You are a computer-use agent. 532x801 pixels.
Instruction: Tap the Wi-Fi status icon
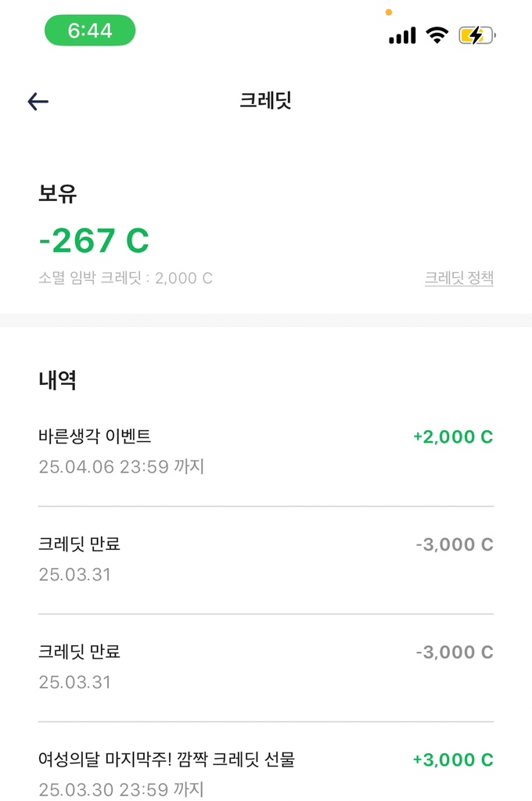(x=437, y=35)
